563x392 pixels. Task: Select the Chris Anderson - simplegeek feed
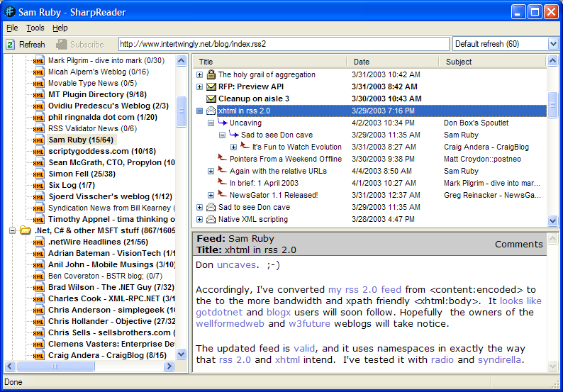pos(111,310)
